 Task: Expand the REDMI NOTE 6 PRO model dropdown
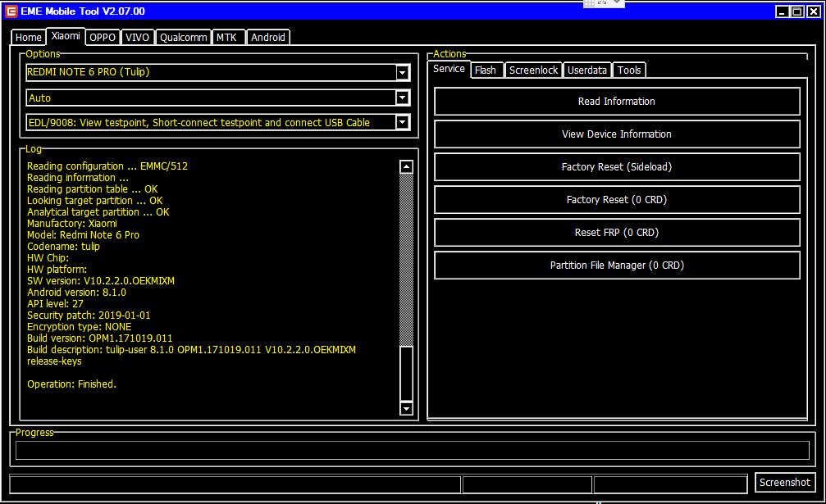coord(402,72)
